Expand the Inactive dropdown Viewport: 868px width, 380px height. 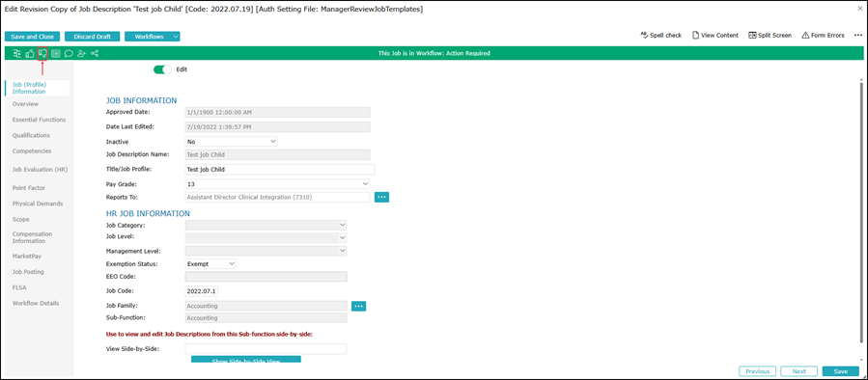click(x=232, y=142)
